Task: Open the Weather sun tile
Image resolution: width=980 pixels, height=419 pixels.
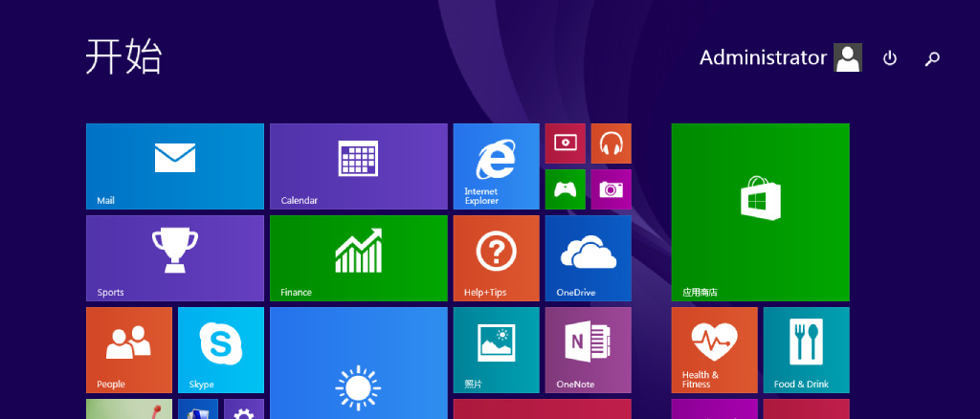Action: (x=359, y=363)
